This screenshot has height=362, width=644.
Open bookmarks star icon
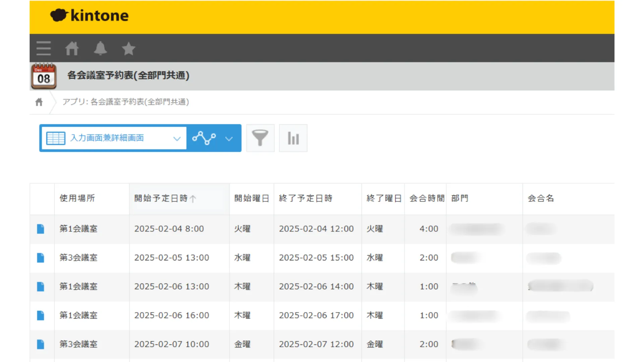click(x=128, y=49)
